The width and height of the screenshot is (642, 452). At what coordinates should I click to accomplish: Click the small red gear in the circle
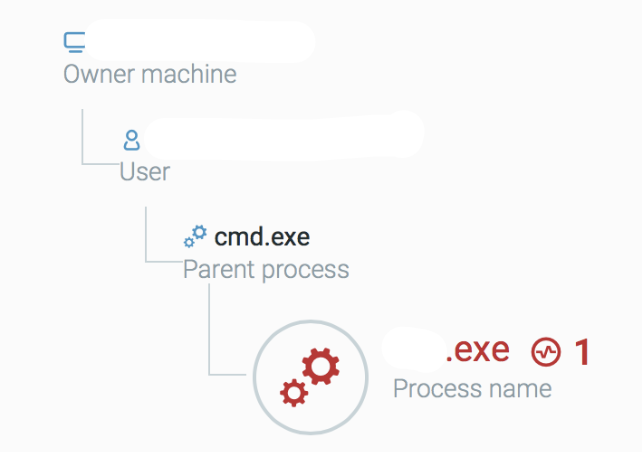[294, 393]
